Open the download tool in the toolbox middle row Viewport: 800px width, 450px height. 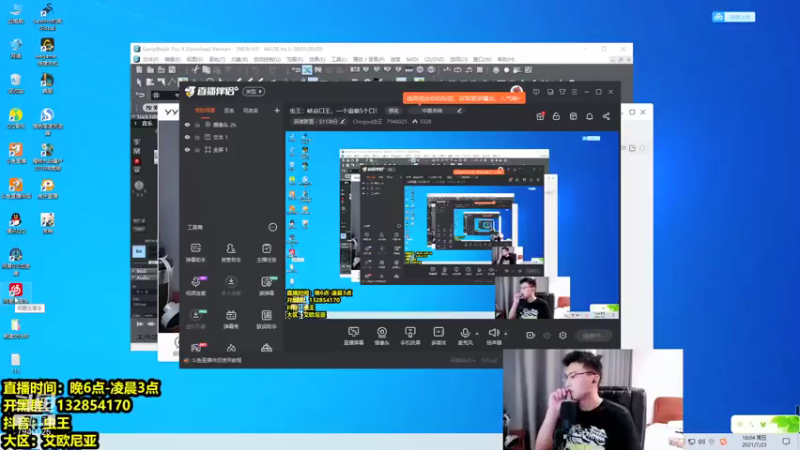click(x=231, y=286)
